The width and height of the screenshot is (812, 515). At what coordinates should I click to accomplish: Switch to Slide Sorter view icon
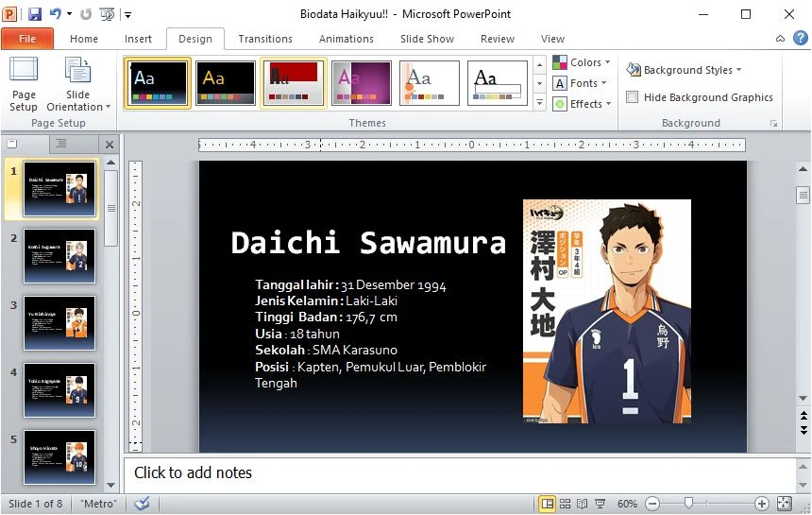coord(565,504)
